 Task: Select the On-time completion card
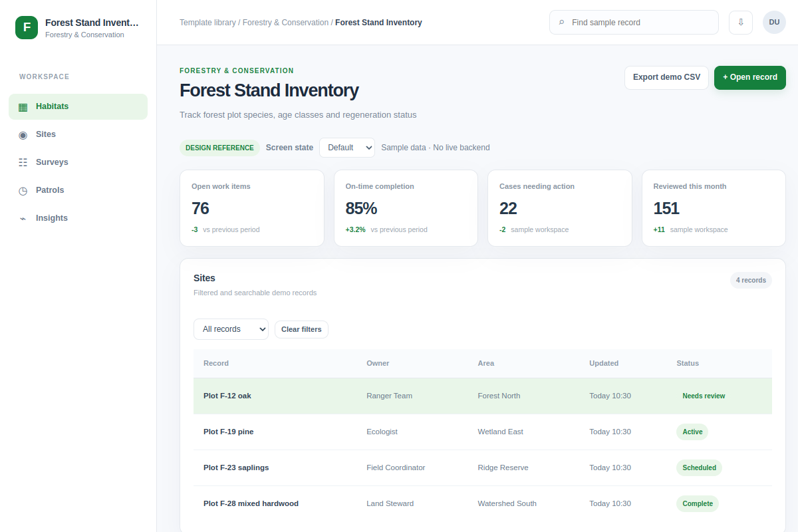click(x=406, y=208)
